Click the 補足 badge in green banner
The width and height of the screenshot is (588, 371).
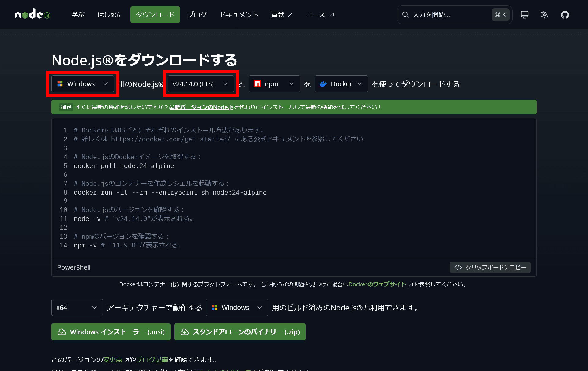[x=66, y=107]
